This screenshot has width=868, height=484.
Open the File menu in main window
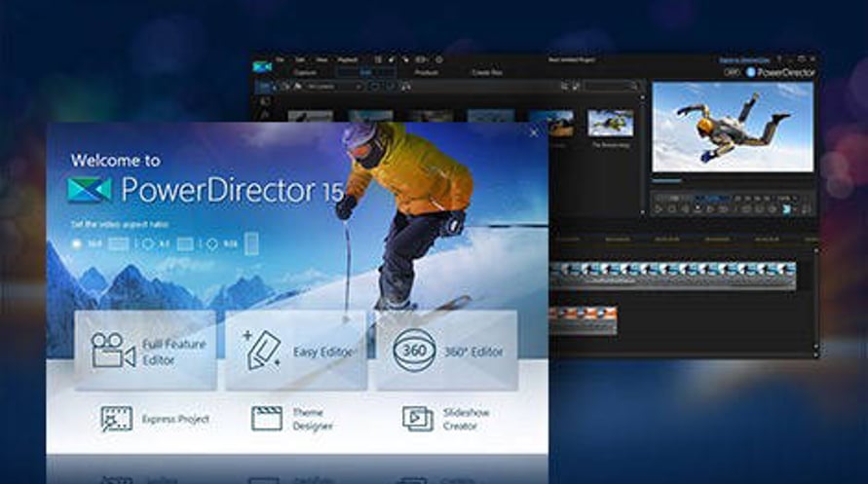click(281, 59)
